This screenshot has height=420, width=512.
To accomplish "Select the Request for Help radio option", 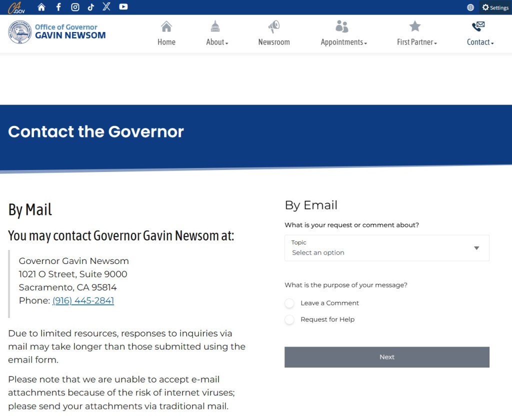I will pyautogui.click(x=289, y=319).
